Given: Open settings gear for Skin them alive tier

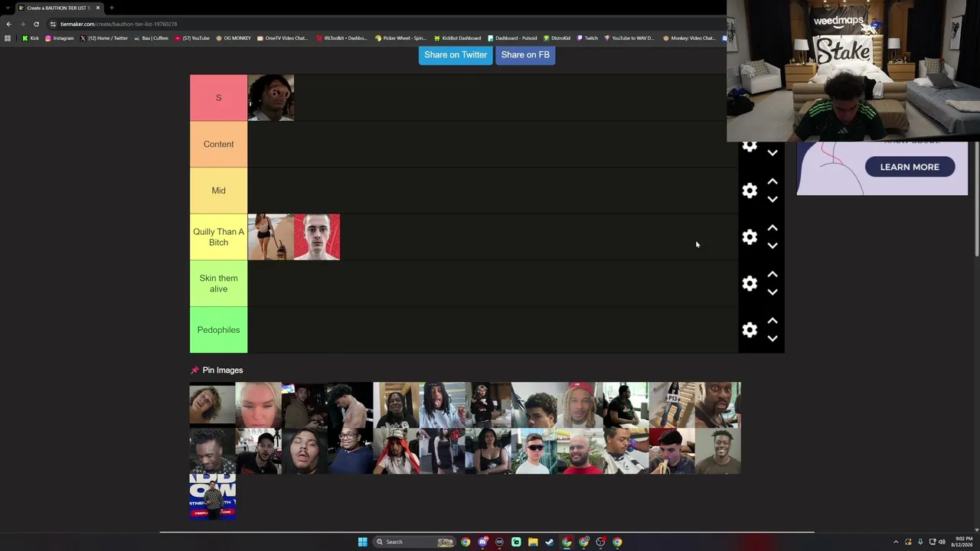Looking at the screenshot, I should click(x=750, y=284).
